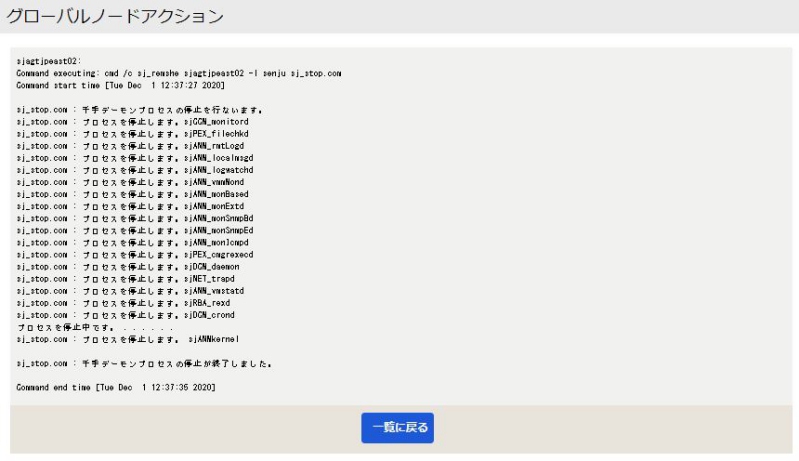Screen dimensions: 799x461
Task: Select the line stopping sjNET_trapd
Action: click(125, 279)
